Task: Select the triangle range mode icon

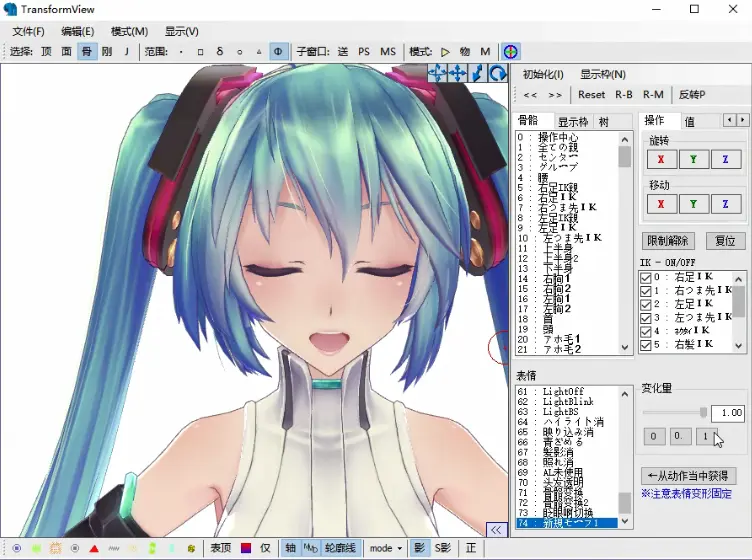Action: 259,52
